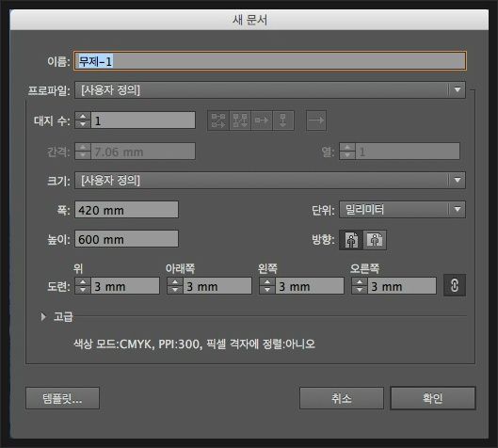Open the 크기 size dropdown
The height and width of the screenshot is (448, 498).
270,181
